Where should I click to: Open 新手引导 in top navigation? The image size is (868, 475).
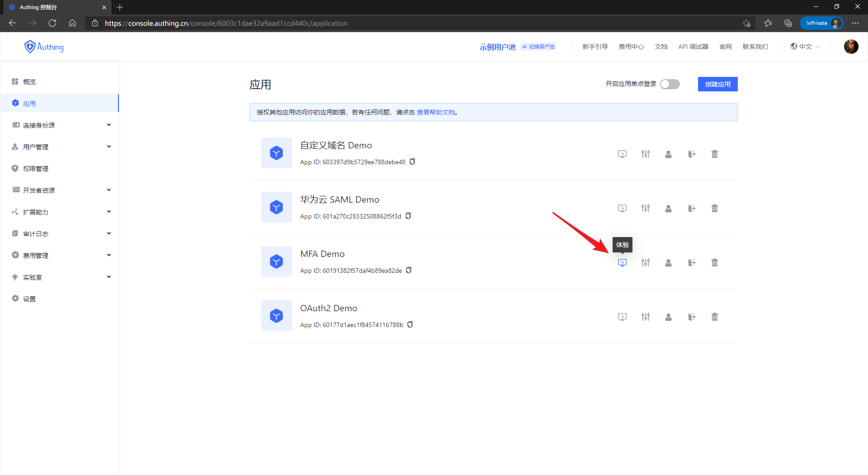pyautogui.click(x=595, y=47)
